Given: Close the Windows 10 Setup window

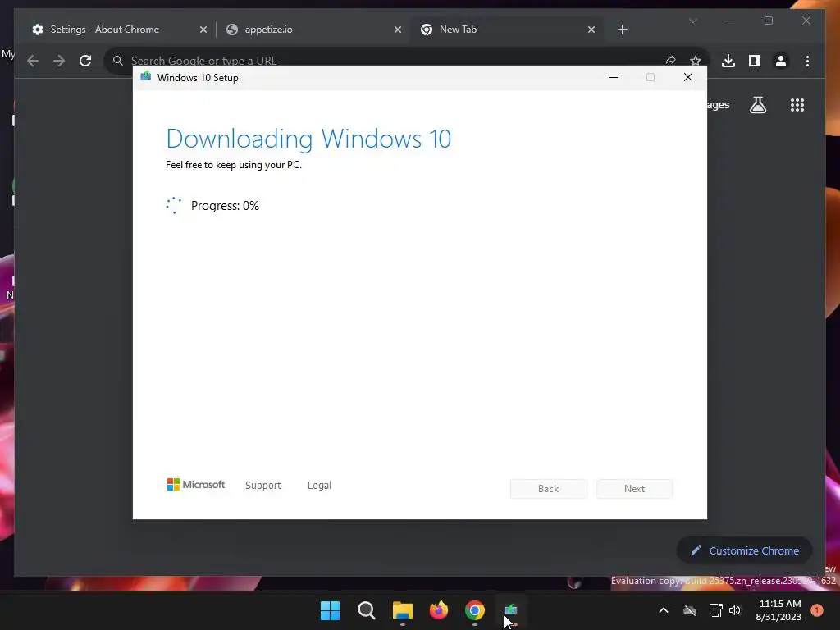Looking at the screenshot, I should (x=688, y=78).
